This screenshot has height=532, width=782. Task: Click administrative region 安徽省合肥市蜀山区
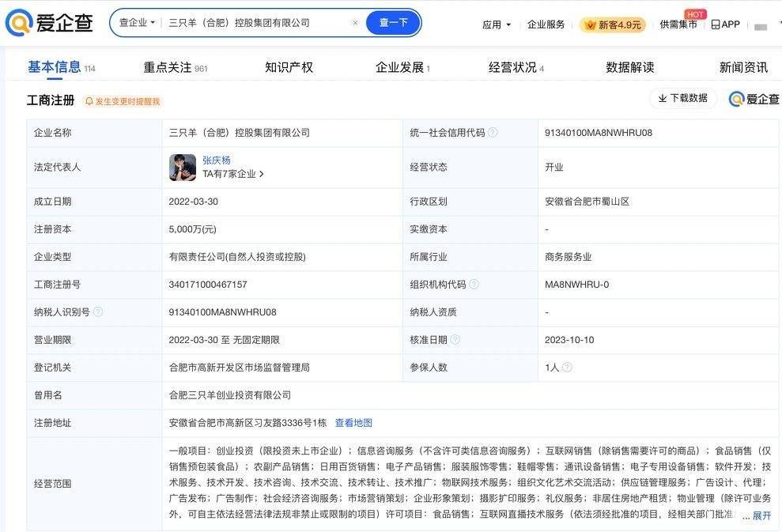(x=587, y=202)
